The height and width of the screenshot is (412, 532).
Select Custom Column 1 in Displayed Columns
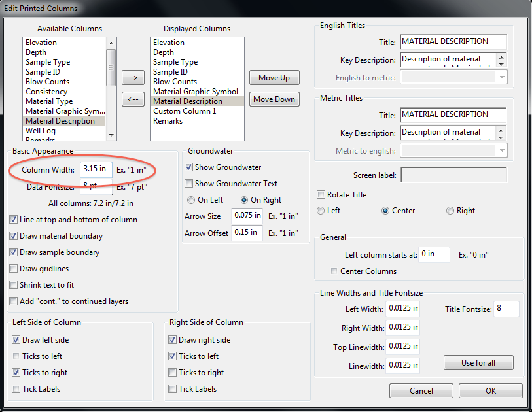pyautogui.click(x=185, y=111)
